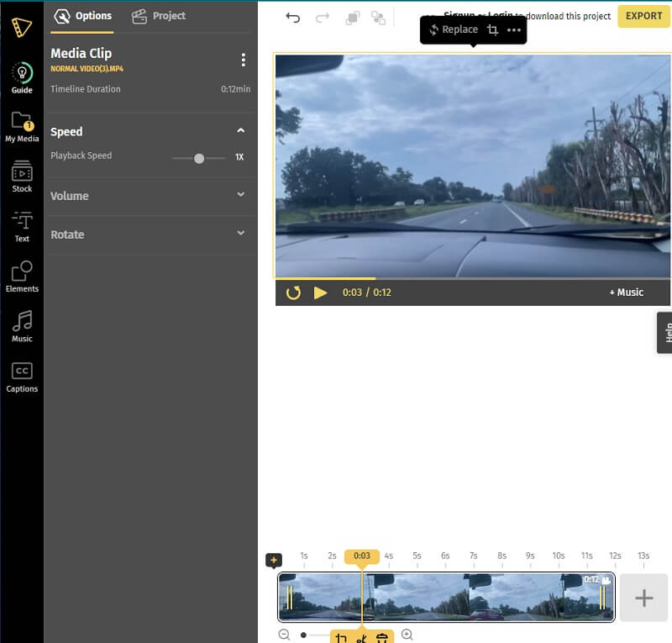Expand the Volume section
The height and width of the screenshot is (643, 672).
point(241,195)
